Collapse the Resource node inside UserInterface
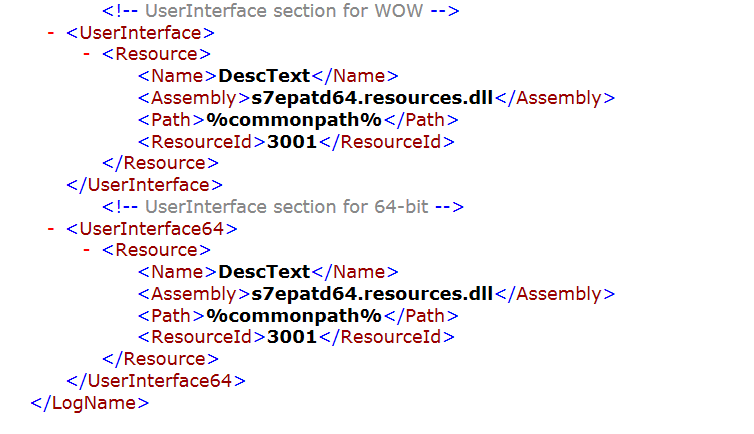The height and width of the screenshot is (434, 754). 87,54
